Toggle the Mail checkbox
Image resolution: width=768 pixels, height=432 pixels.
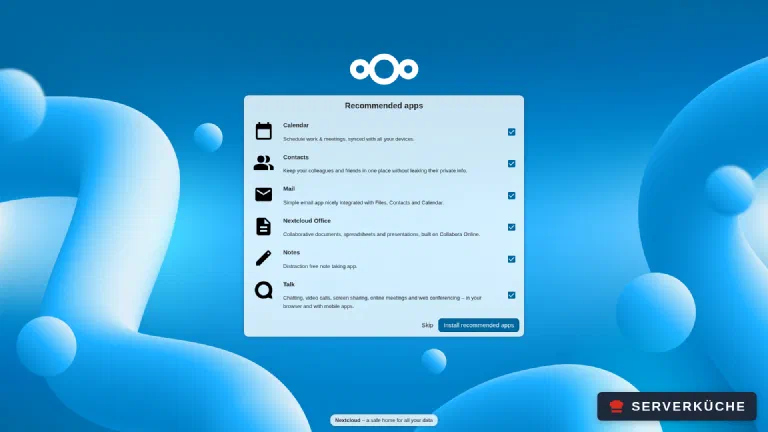coord(511,195)
